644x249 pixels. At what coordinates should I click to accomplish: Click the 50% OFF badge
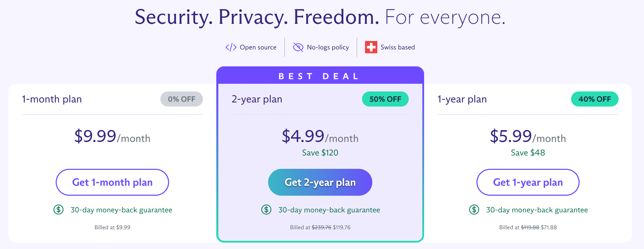385,99
